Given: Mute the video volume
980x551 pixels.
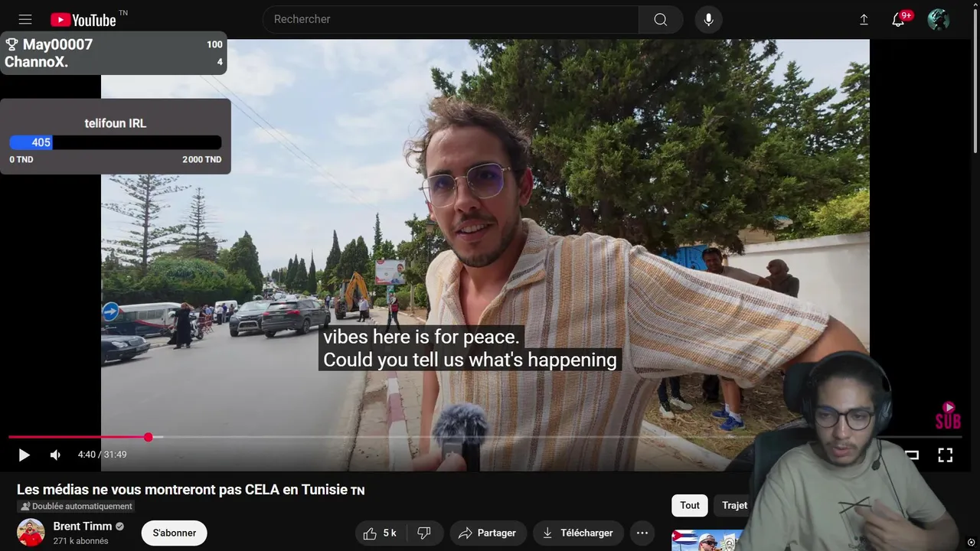Looking at the screenshot, I should (x=55, y=455).
